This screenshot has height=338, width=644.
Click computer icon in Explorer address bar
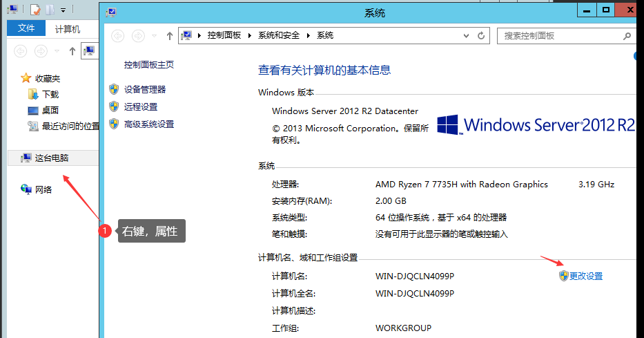tap(89, 50)
